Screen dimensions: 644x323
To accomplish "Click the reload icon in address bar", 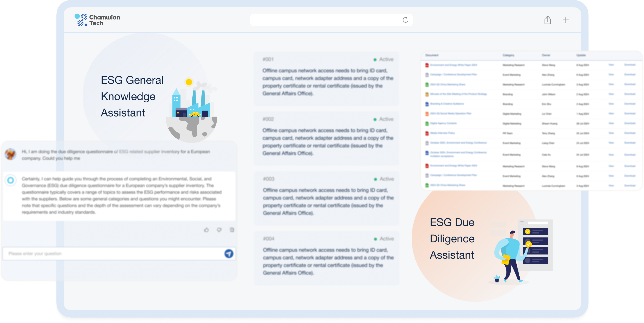I will [405, 20].
